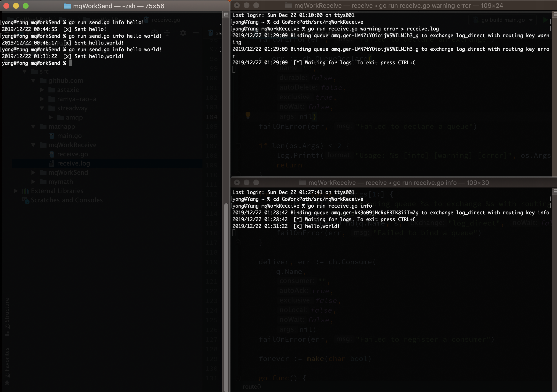The image size is (557, 392).
Task: Click folder icon in warning error terminal title
Action: pos(288,6)
